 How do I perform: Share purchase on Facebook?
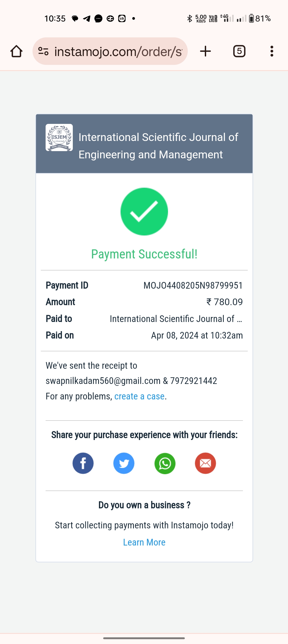(83, 463)
